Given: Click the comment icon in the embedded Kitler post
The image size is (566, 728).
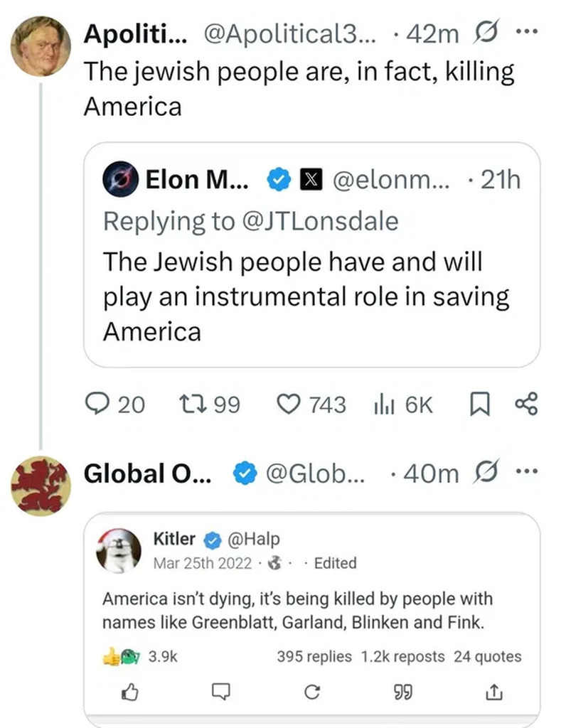Looking at the screenshot, I should [x=222, y=691].
